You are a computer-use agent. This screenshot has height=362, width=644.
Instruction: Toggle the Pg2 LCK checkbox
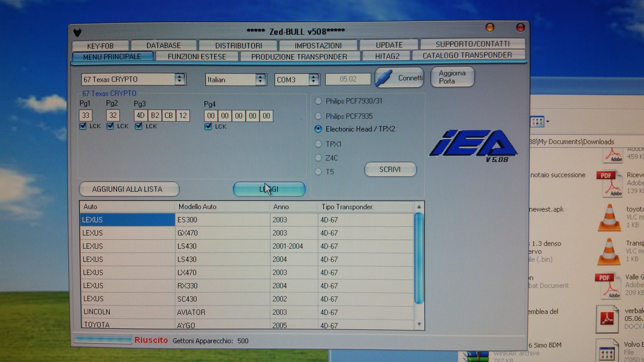(110, 126)
